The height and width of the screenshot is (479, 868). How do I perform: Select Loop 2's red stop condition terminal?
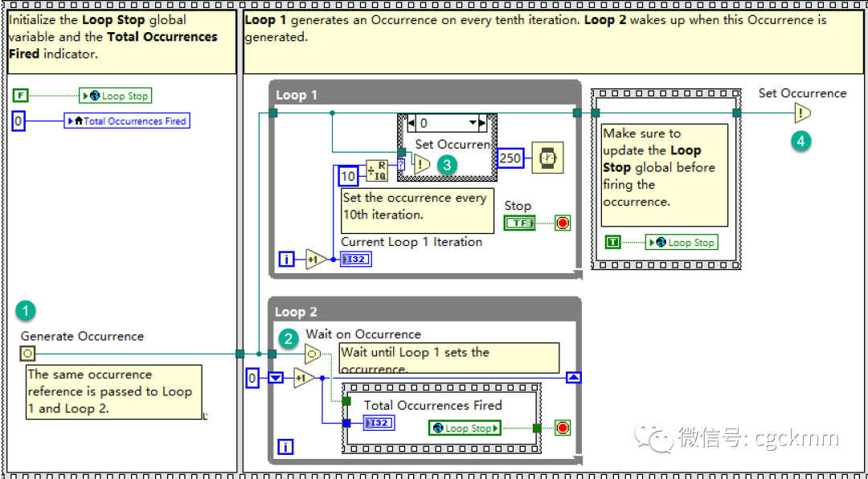(563, 428)
